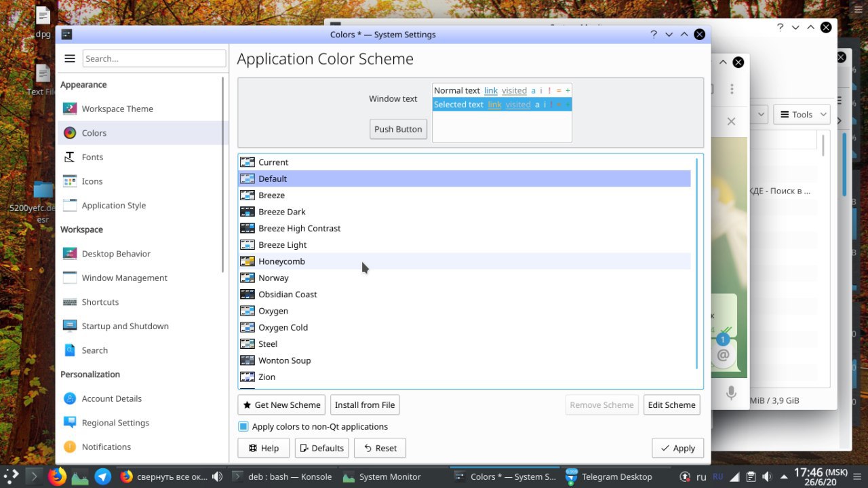Focus the settings Search field
Viewport: 868px width, 488px height.
154,58
